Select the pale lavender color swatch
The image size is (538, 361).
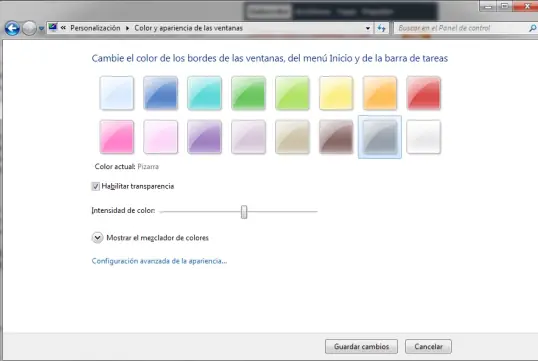pos(248,137)
